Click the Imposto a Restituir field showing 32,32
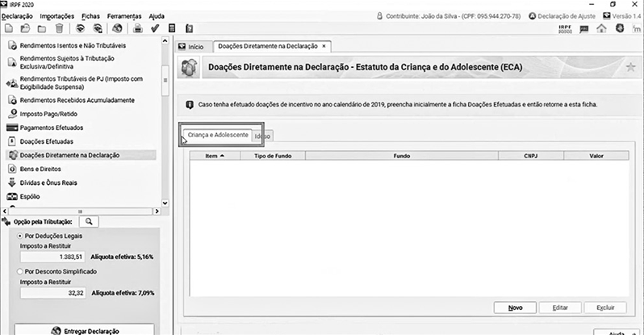This screenshot has width=644, height=335. coord(53,293)
